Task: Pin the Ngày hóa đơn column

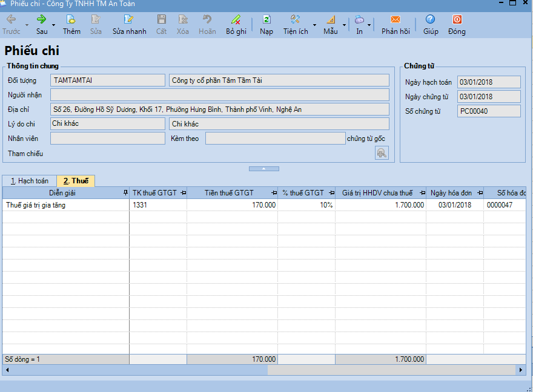Action: tap(480, 193)
